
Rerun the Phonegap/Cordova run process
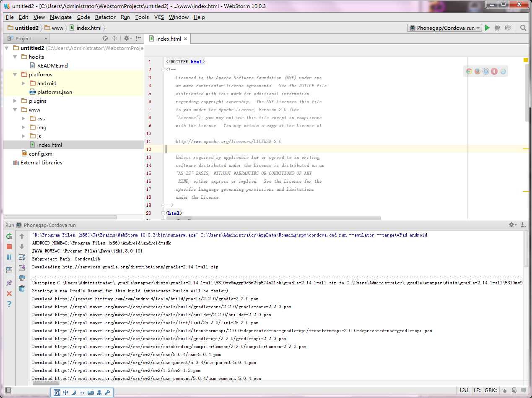coord(9,237)
